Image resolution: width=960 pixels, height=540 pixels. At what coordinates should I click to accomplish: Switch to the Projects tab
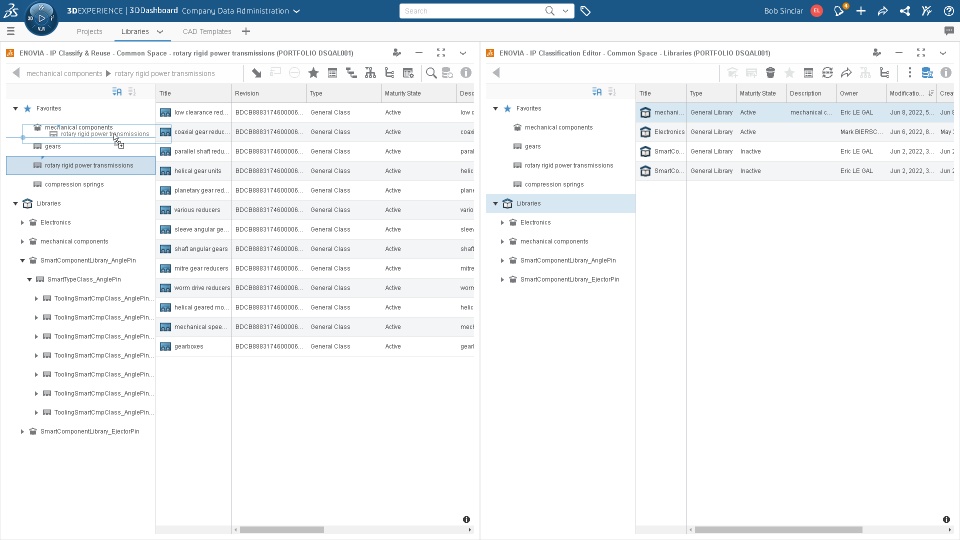tap(89, 31)
